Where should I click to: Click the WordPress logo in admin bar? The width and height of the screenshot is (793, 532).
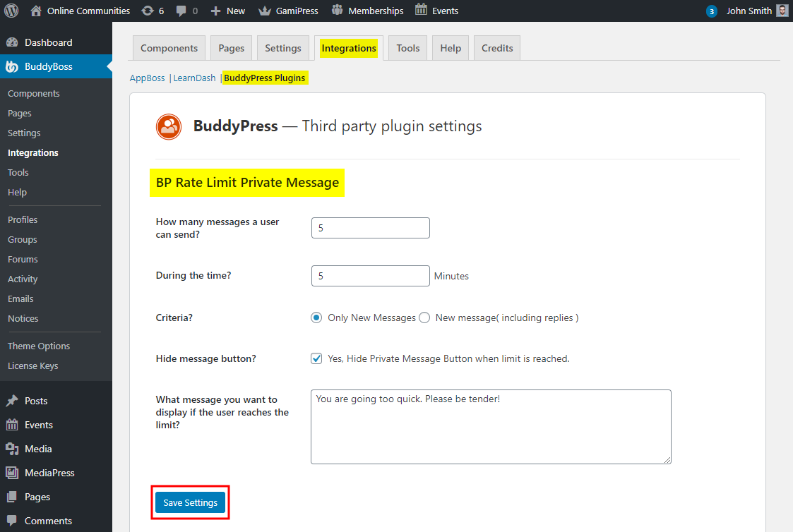tap(11, 11)
